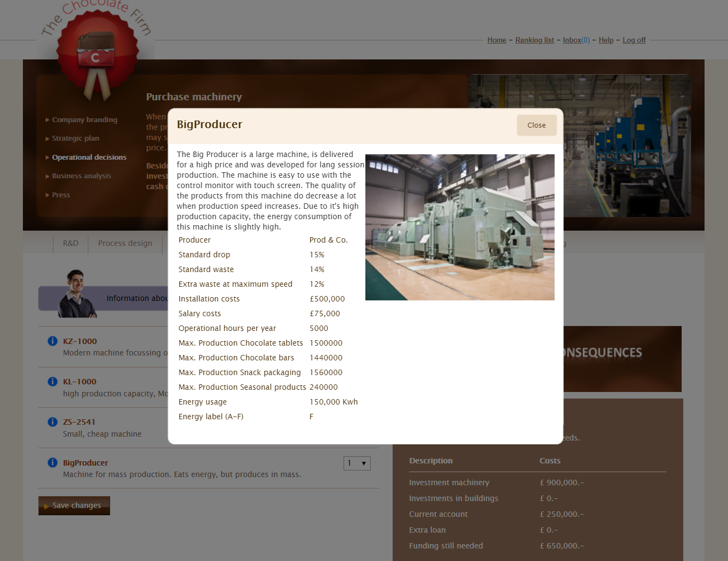Click the info icon beside KZ-1000
728x561 pixels.
coord(52,341)
